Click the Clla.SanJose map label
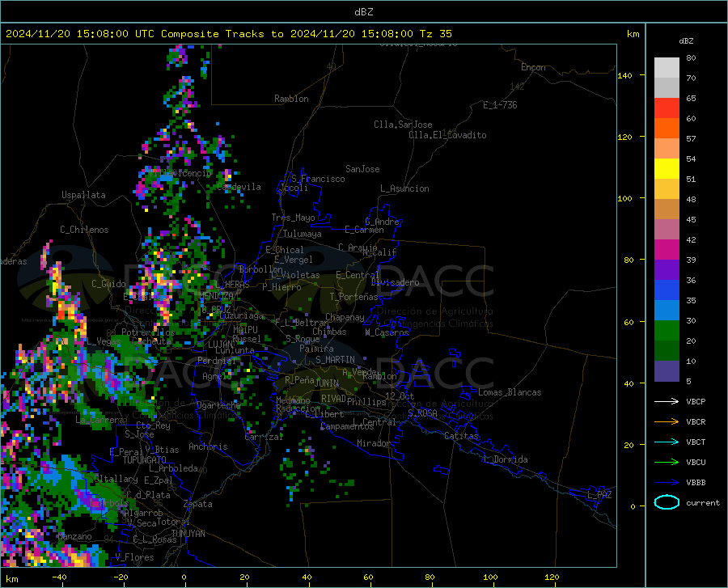Viewport: 728px width, 588px height. click(x=403, y=125)
